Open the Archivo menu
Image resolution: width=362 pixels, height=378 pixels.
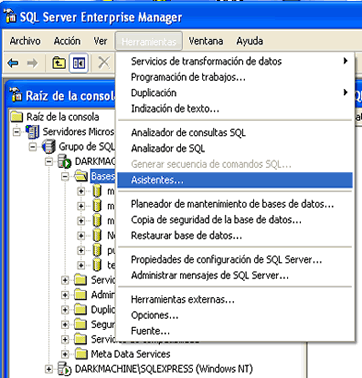pyautogui.click(x=25, y=41)
